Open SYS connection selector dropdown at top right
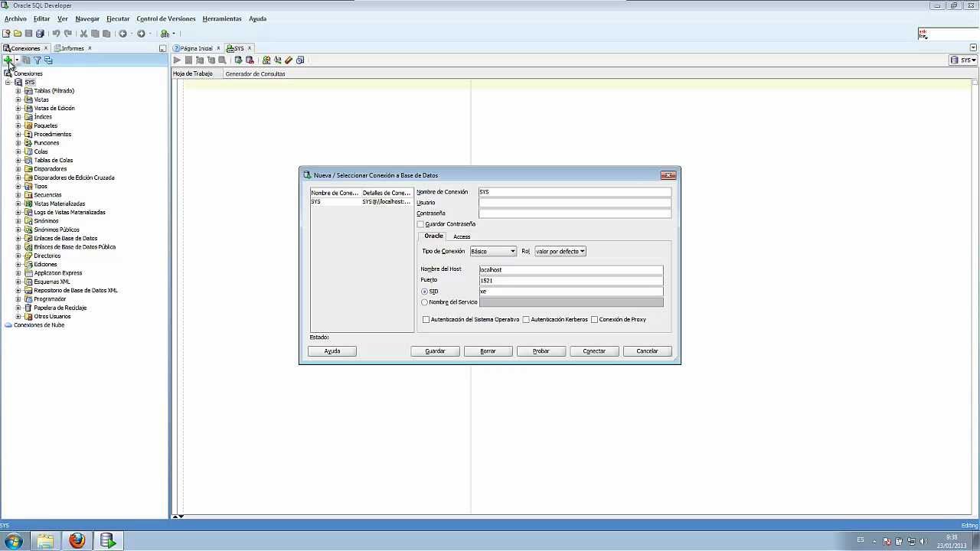 click(x=963, y=60)
